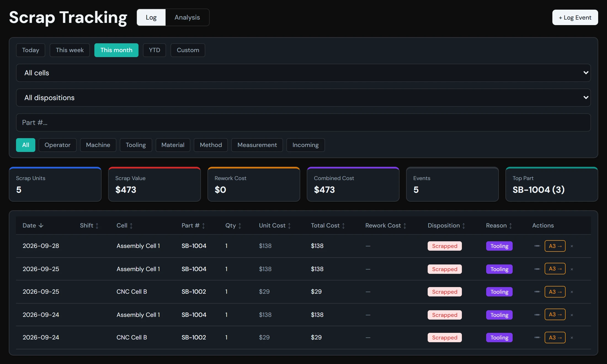607x364 pixels.
Task: Filter reasons by Material
Action: 173,145
